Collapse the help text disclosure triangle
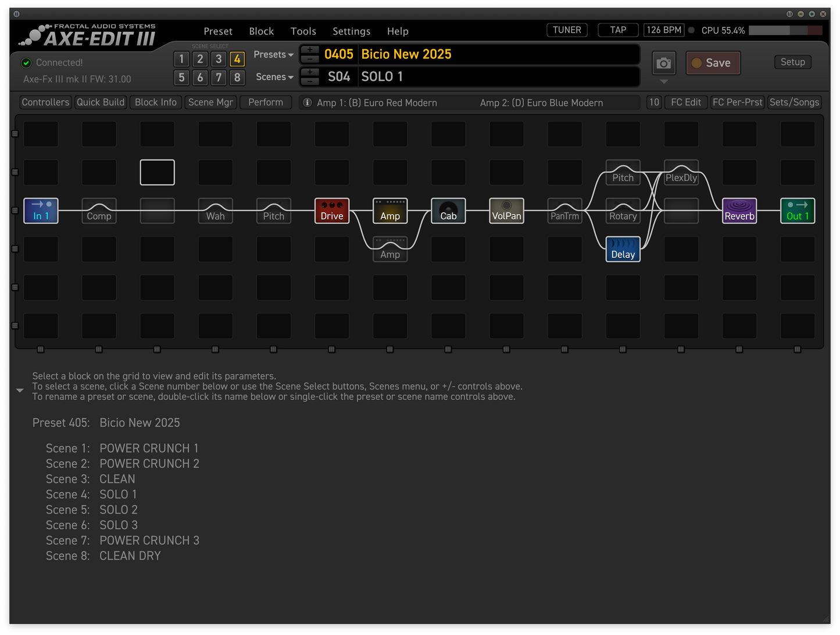 [20, 390]
